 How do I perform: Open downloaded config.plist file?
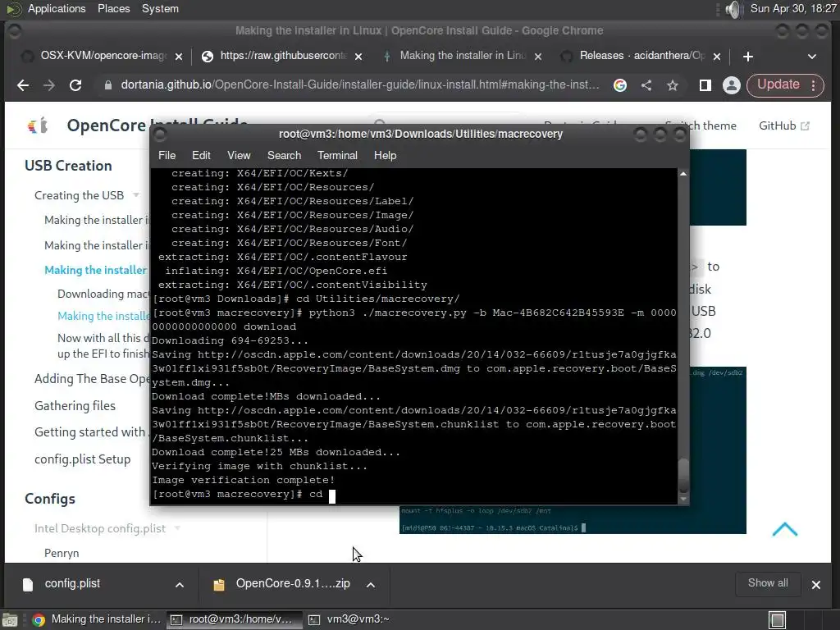pos(72,583)
